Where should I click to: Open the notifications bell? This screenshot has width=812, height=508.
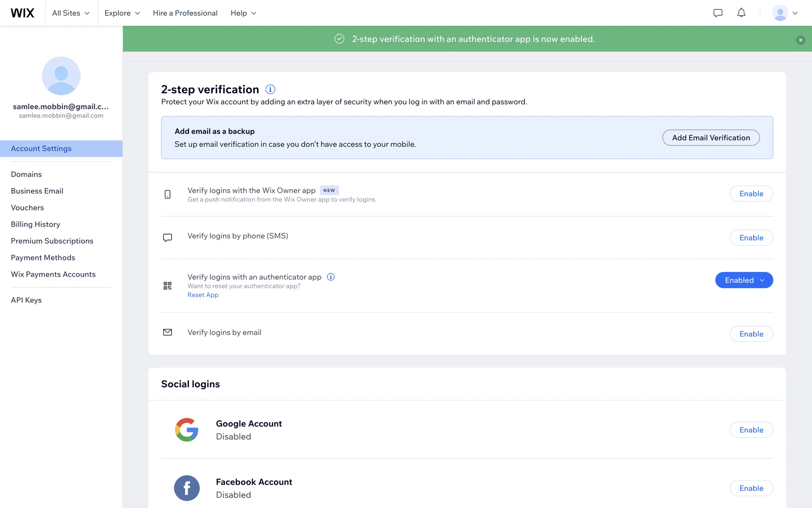[x=741, y=13]
